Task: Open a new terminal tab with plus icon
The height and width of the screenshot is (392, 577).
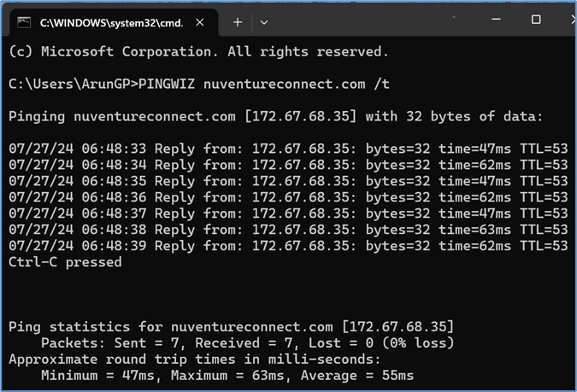Action: pyautogui.click(x=238, y=22)
